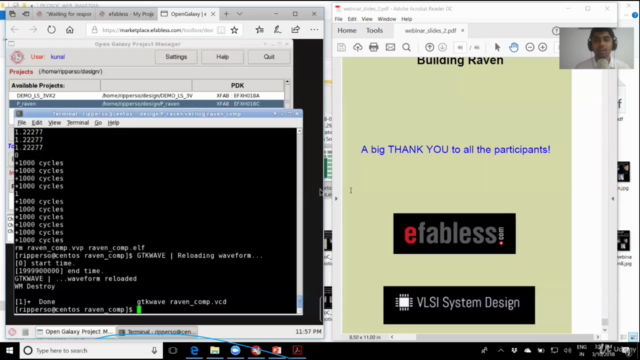This screenshot has height=360, width=640.
Task: Click Acrobat Save icon
Action: click(341, 47)
